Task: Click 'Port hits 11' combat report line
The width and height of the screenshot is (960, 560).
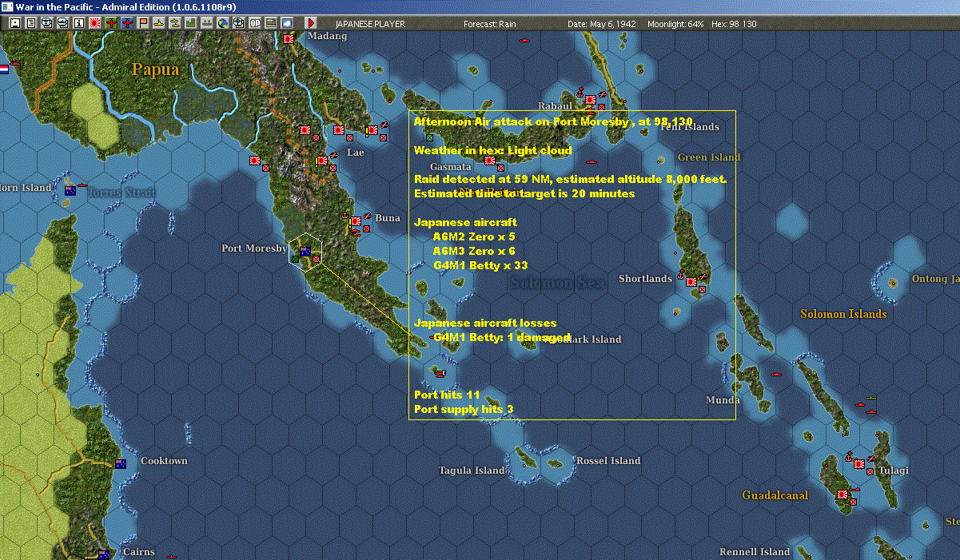Action: 447,395
